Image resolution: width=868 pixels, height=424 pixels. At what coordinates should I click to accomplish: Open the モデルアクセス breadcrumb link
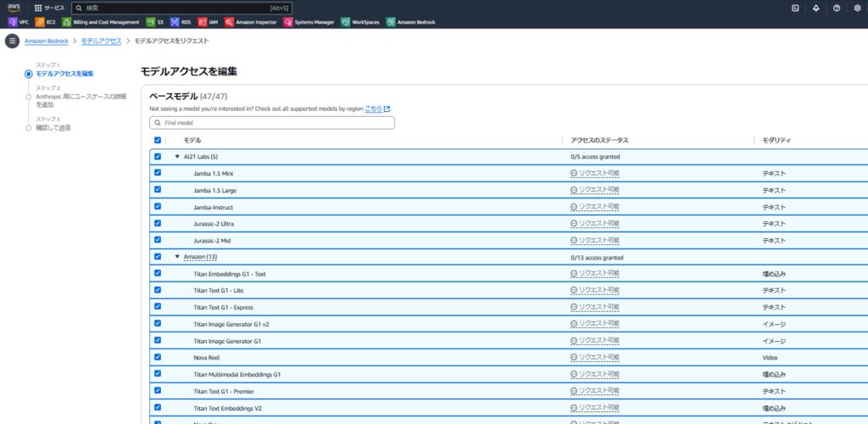click(x=102, y=41)
